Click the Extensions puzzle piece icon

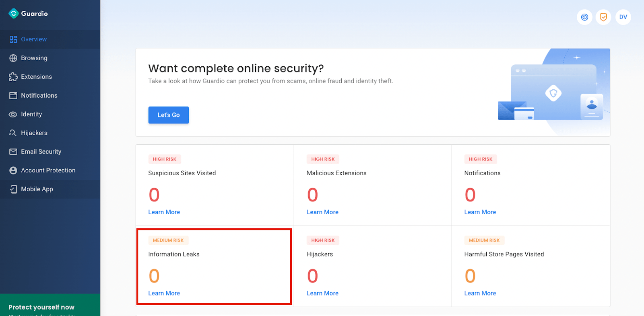pyautogui.click(x=13, y=77)
